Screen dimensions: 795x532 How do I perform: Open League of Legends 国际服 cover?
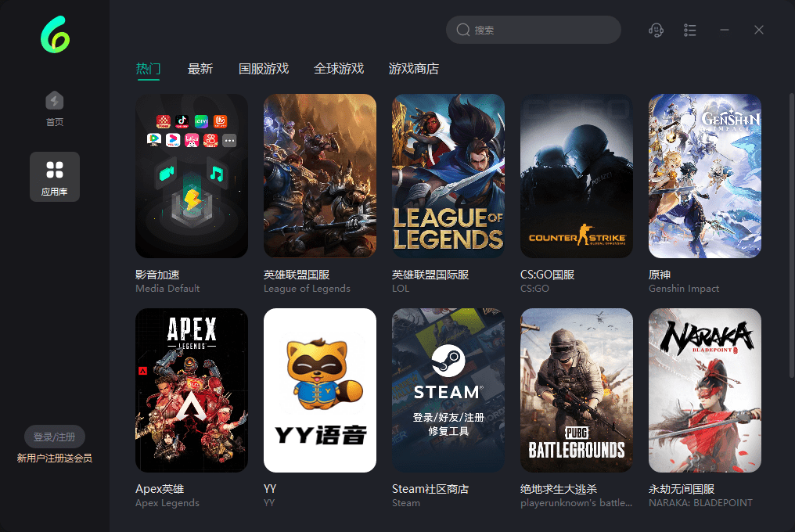[448, 176]
